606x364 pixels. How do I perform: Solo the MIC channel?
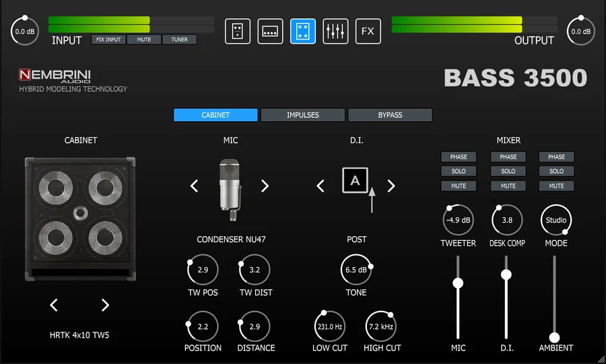coord(459,171)
